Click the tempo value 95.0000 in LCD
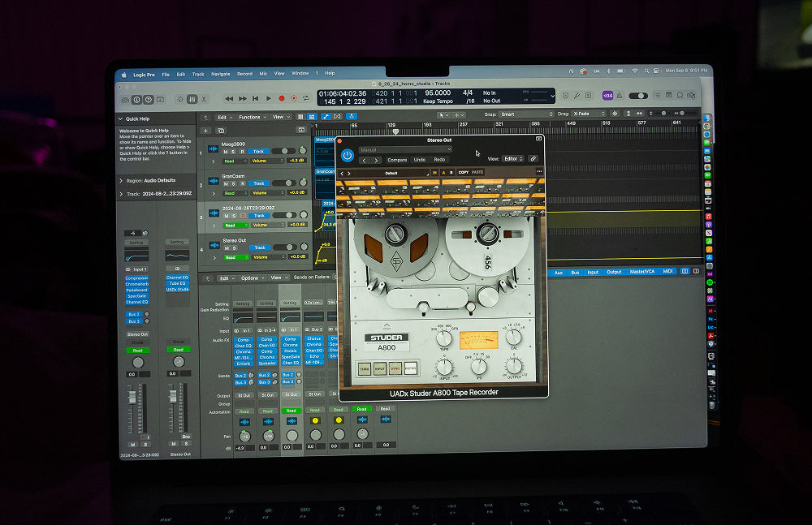812x525 pixels. (438, 93)
